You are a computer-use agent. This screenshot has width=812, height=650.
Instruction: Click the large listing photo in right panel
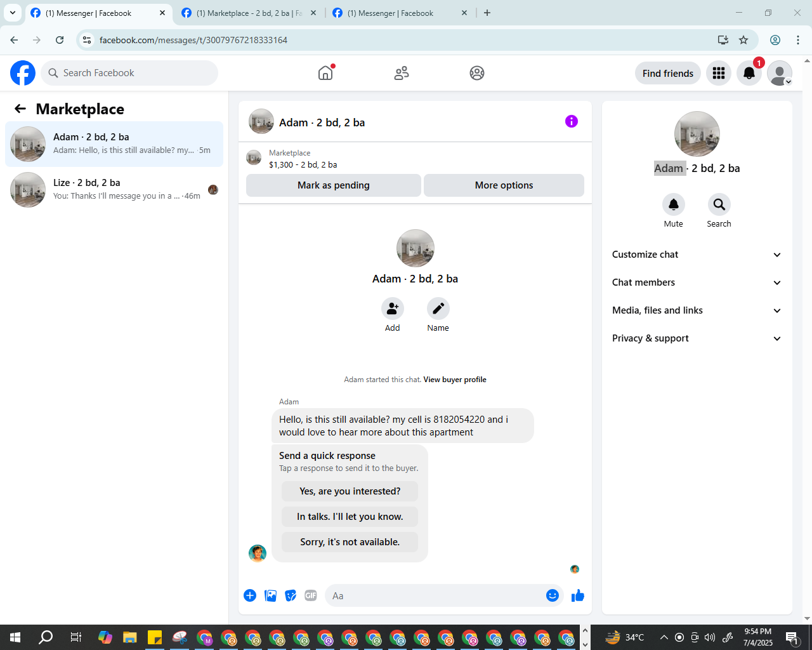697,134
